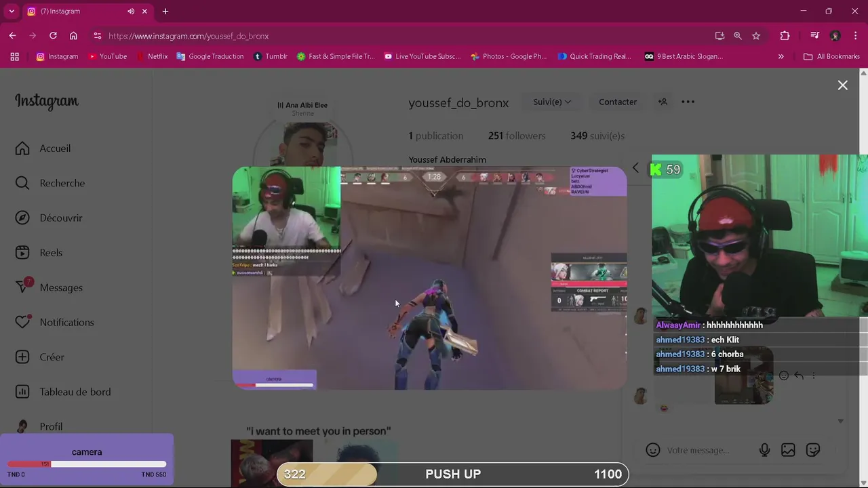Reload the page with refresh icon

53,36
